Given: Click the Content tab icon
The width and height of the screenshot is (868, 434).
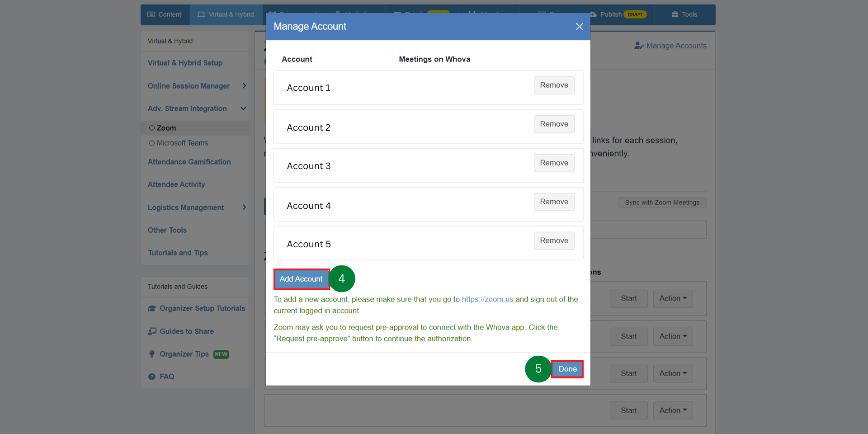Looking at the screenshot, I should point(151,14).
